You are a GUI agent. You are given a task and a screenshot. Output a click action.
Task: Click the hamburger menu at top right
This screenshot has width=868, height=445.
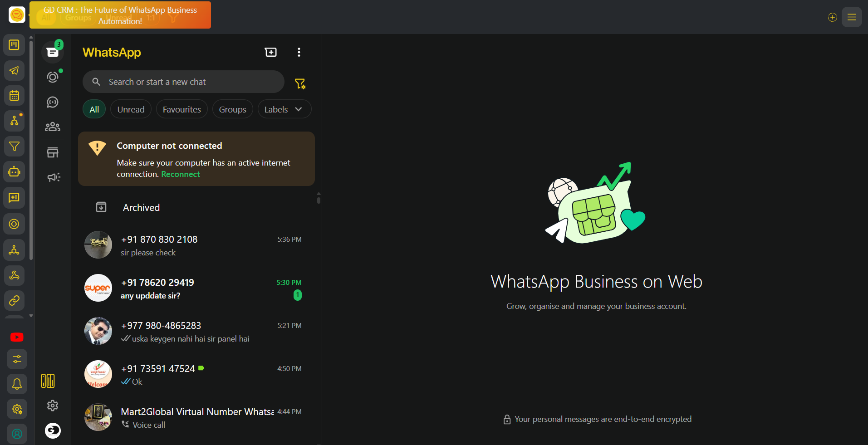click(x=852, y=17)
